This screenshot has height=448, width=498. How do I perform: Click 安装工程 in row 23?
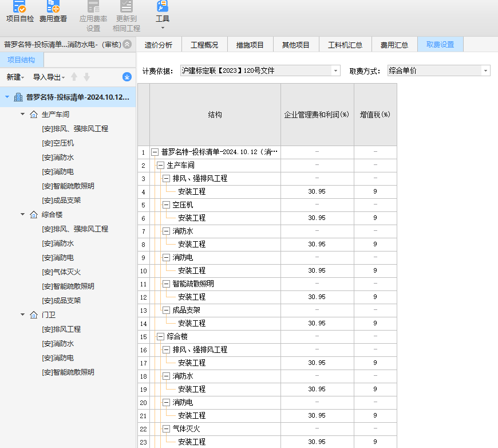192,442
